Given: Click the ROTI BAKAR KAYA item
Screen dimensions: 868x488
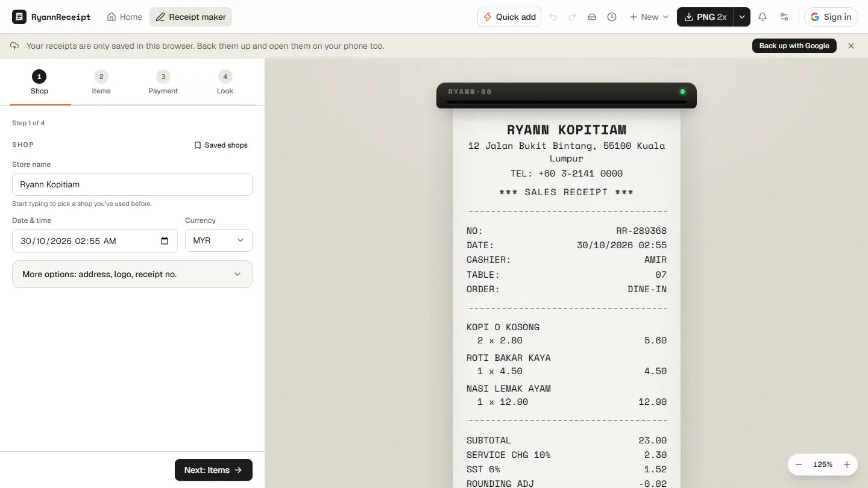Looking at the screenshot, I should (509, 358).
